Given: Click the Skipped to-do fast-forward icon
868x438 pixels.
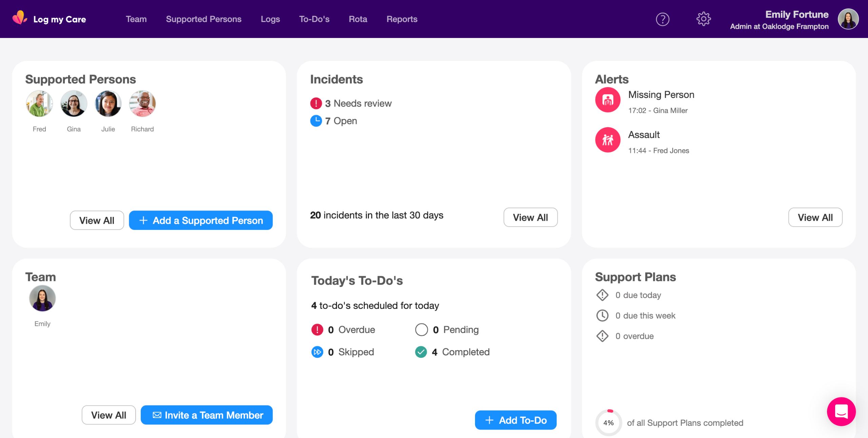Looking at the screenshot, I should point(317,352).
